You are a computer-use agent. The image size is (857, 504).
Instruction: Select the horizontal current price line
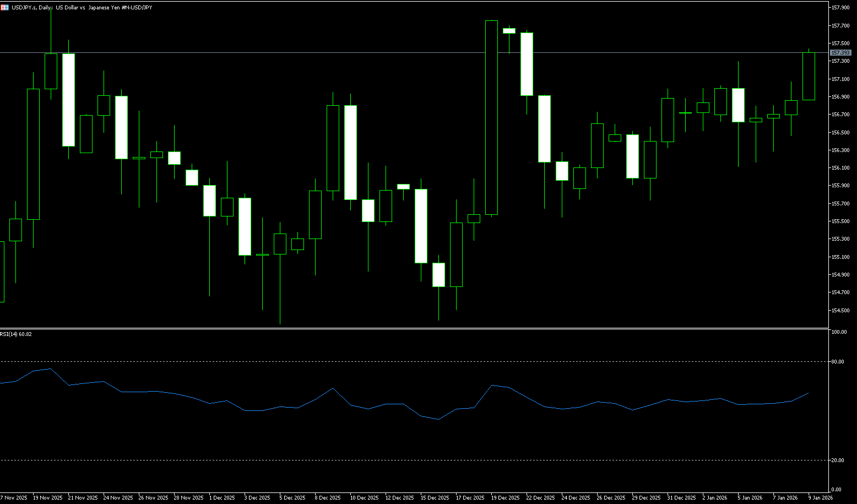(386, 53)
